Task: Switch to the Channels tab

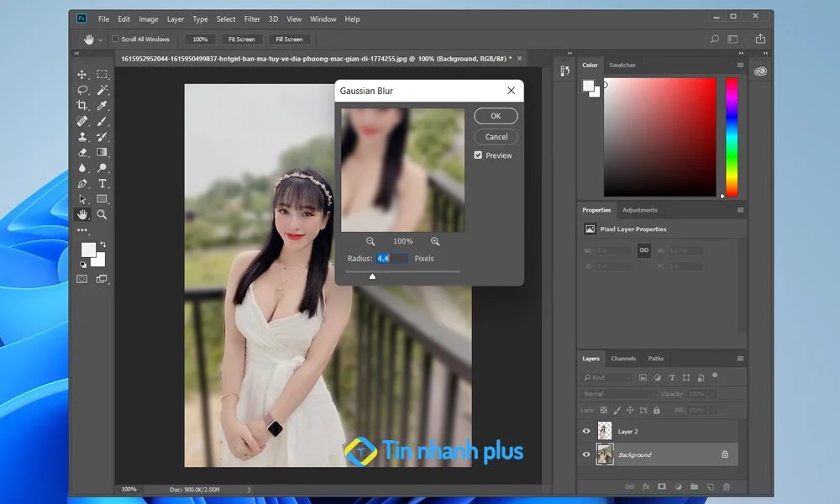Action: coord(623,359)
